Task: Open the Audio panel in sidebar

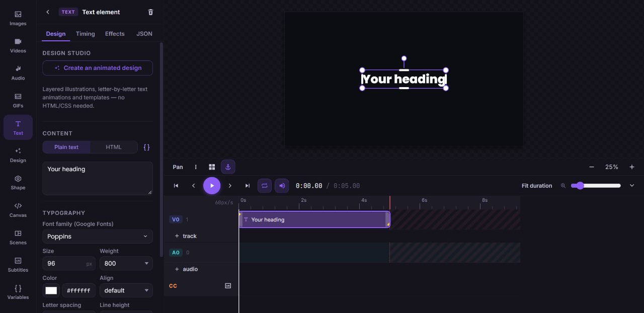Action: (18, 73)
